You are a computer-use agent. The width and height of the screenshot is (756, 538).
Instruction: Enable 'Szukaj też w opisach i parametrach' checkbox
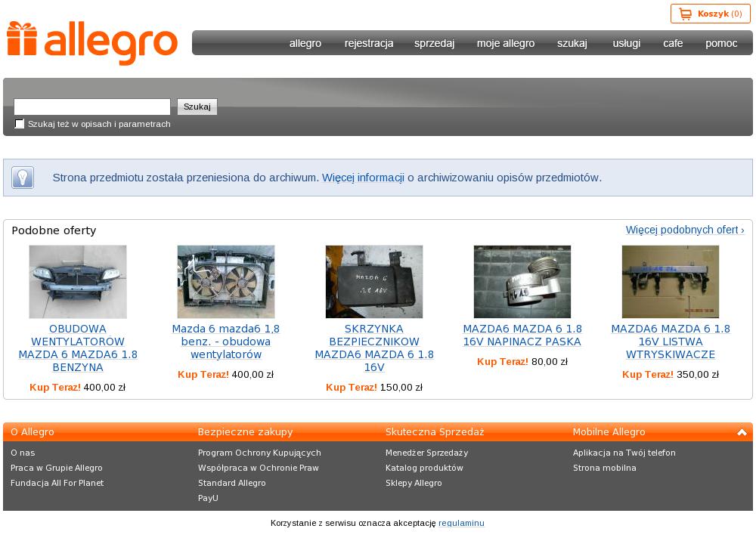[x=20, y=124]
